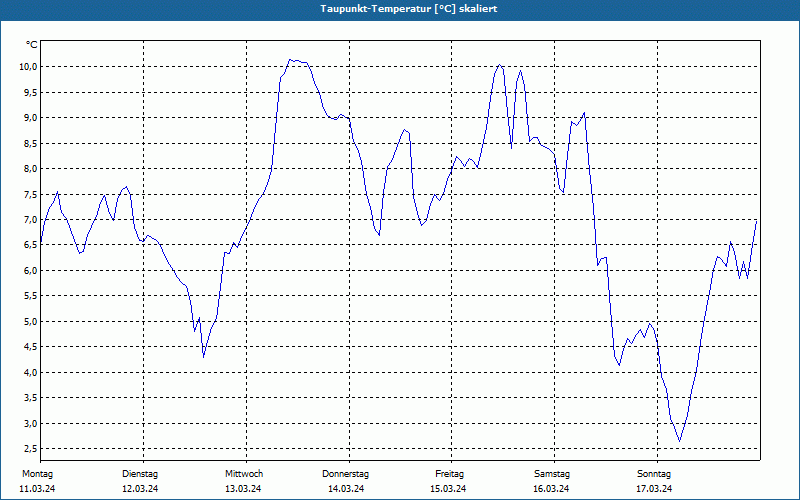Click the 9,0 y-axis label
800x500 pixels.
(31, 118)
